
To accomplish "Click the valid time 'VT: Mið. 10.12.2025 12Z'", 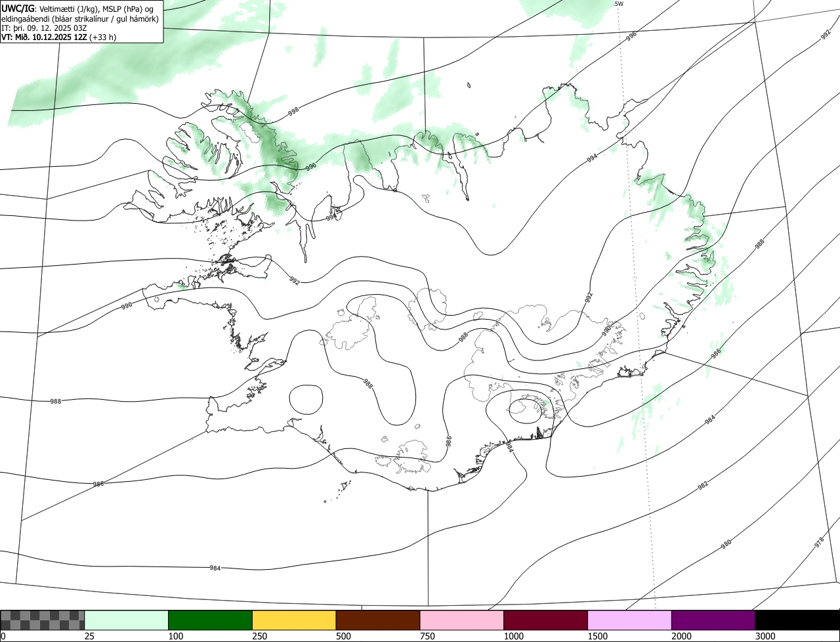I will point(45,37).
